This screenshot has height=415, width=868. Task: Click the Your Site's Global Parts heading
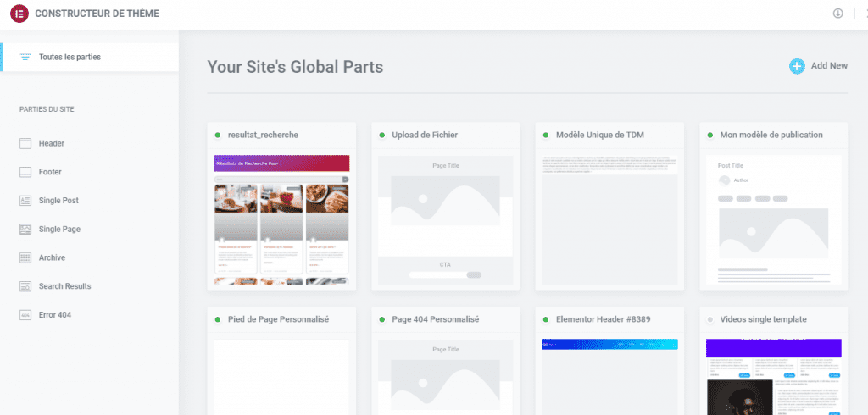click(x=295, y=67)
